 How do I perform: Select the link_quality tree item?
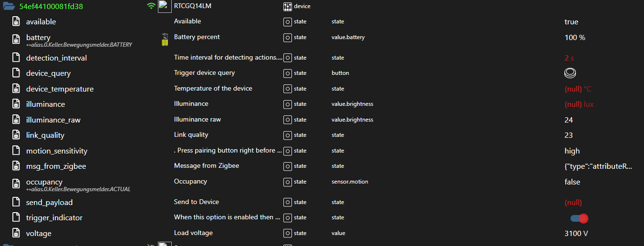(45, 135)
